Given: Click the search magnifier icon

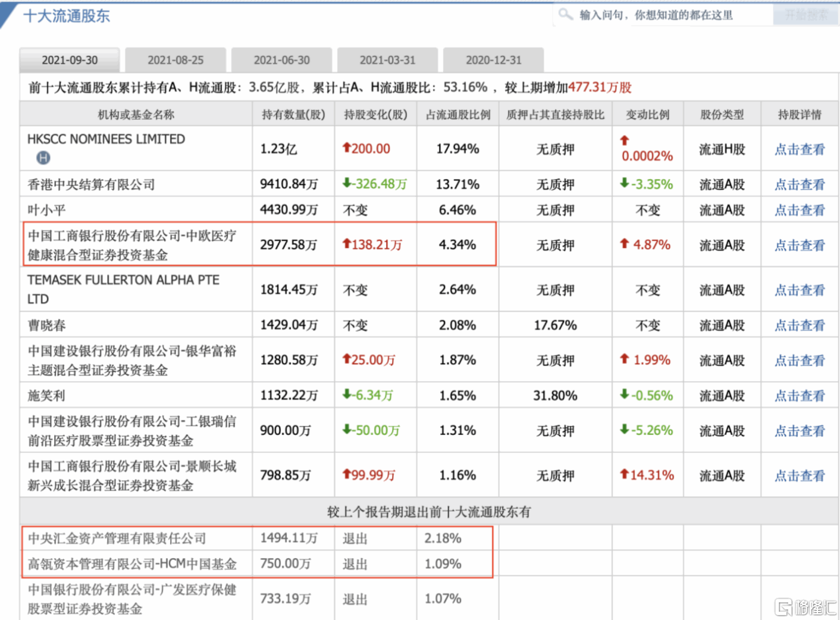Looking at the screenshot, I should pyautogui.click(x=565, y=15).
